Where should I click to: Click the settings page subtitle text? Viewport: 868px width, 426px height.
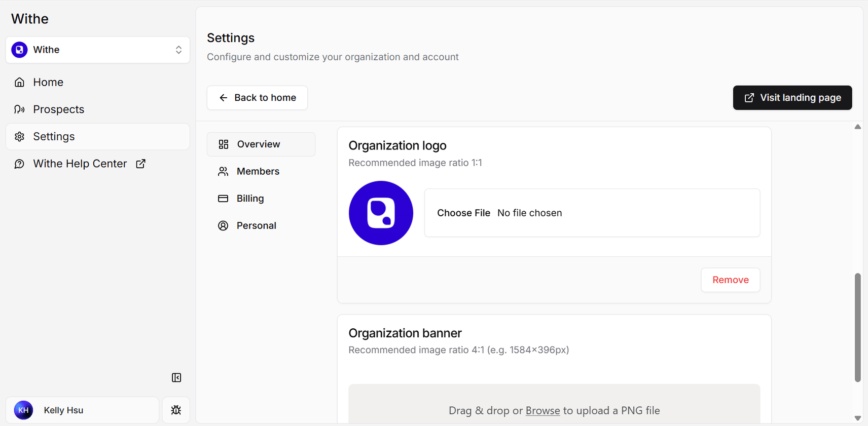click(333, 57)
